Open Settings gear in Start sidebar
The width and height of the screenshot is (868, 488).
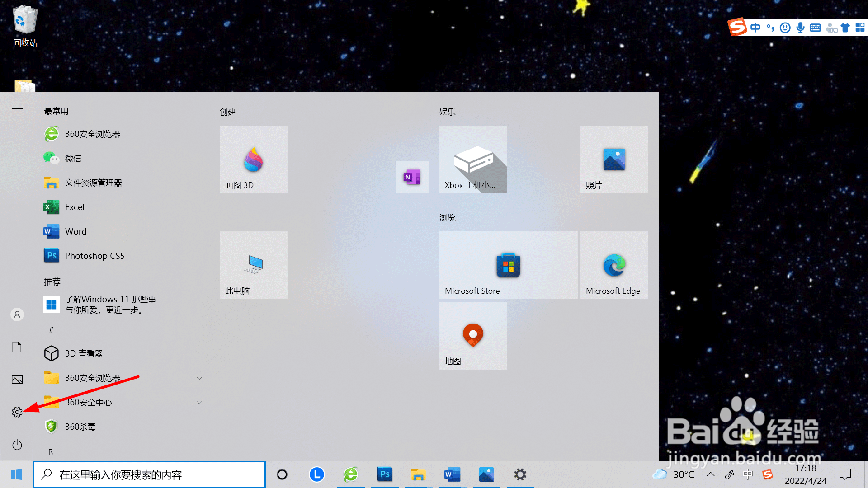click(x=17, y=412)
